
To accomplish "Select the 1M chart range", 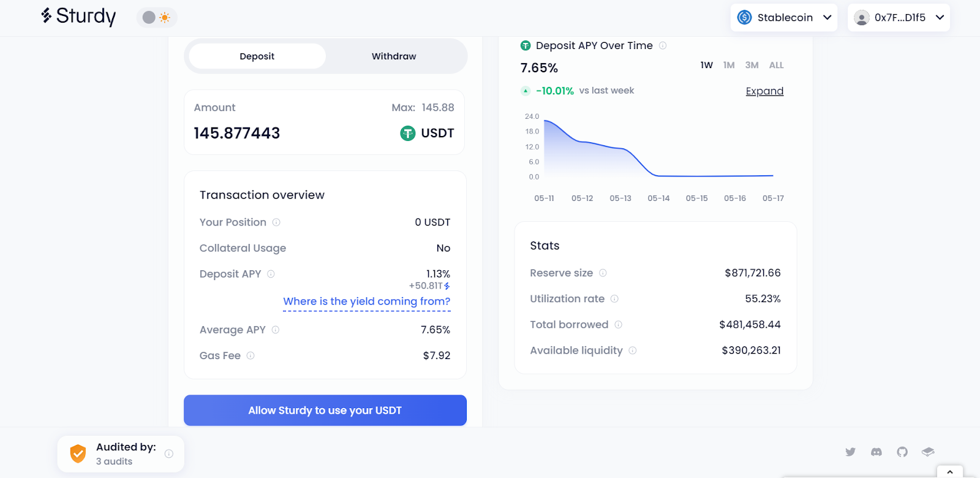I will tap(729, 65).
